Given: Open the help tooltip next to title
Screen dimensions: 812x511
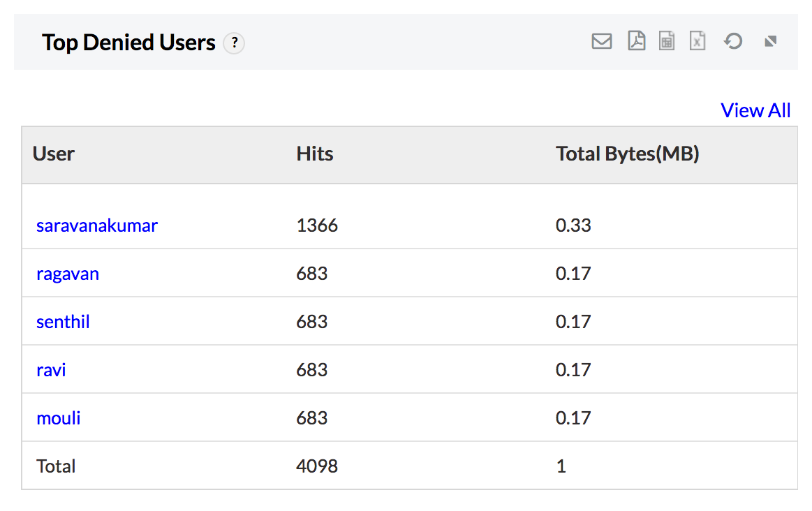Looking at the screenshot, I should click(235, 43).
